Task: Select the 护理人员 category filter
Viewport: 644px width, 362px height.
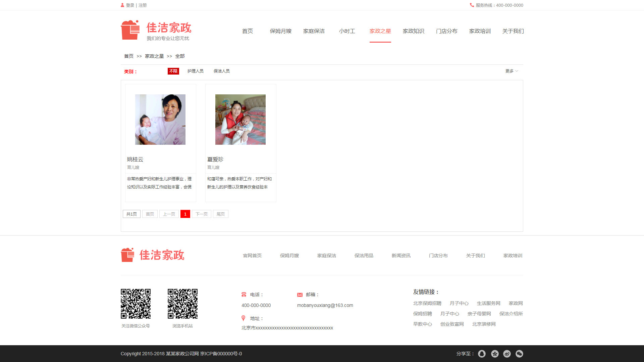Action: coord(196,71)
